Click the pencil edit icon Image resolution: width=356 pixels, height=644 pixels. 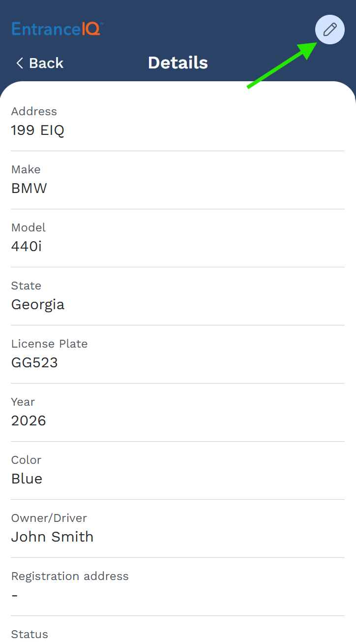(x=329, y=30)
